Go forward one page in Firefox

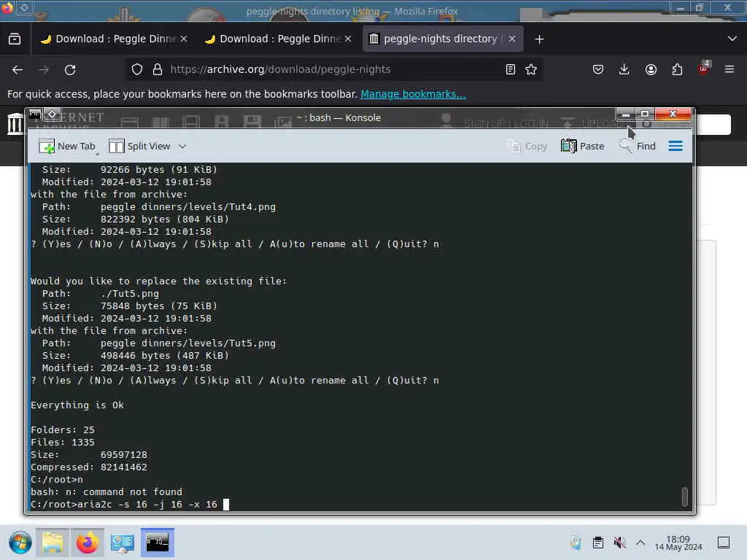pyautogui.click(x=44, y=70)
